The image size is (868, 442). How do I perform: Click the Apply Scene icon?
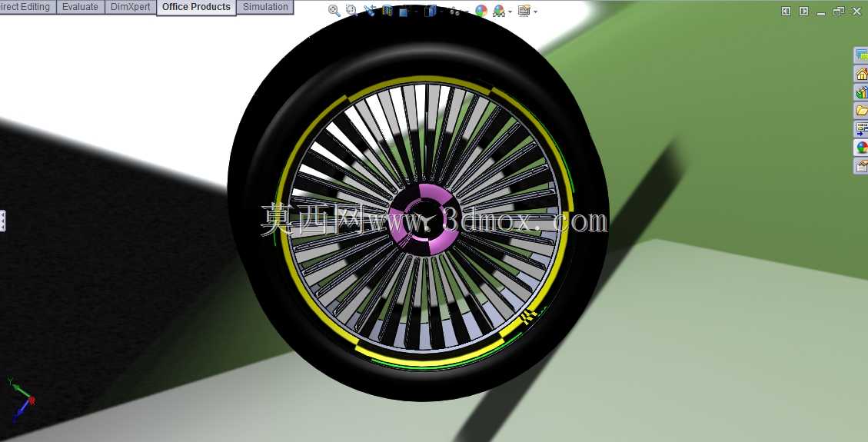[499, 11]
